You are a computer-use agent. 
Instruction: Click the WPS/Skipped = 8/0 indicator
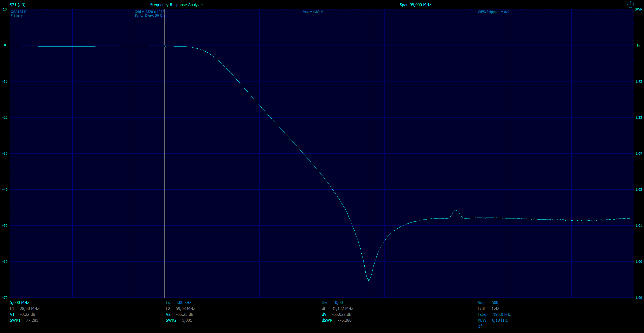pyautogui.click(x=493, y=12)
